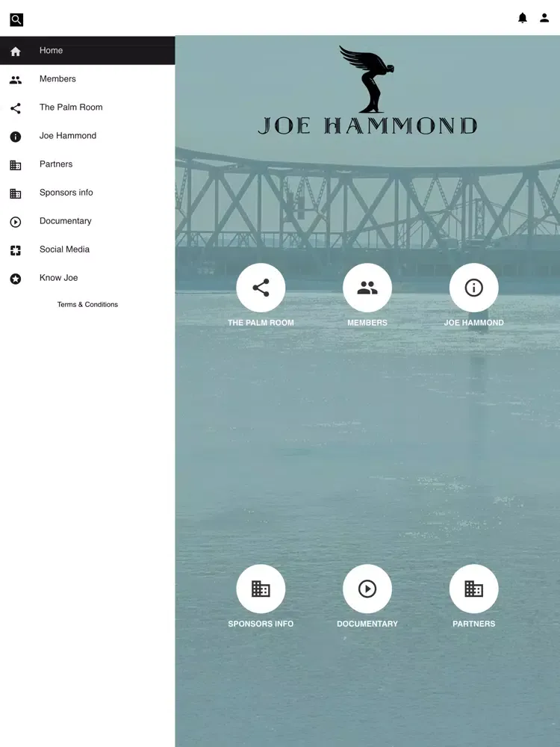Viewport: 560px width, 747px height.
Task: Click the building icon beside Partners in sidebar
Action: [16, 165]
